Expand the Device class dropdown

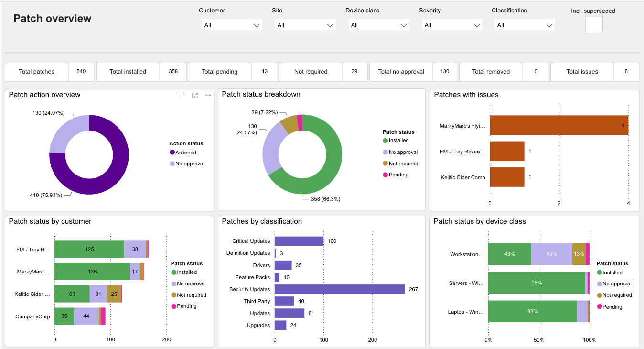[379, 25]
